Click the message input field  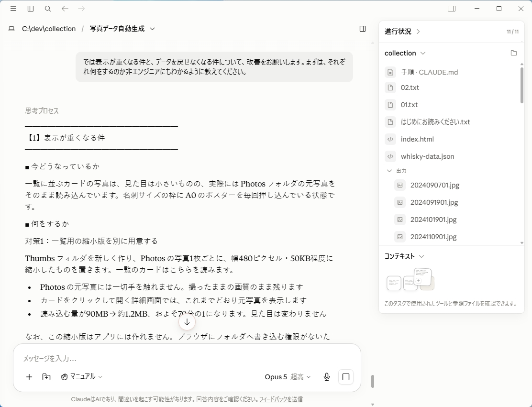(x=187, y=359)
